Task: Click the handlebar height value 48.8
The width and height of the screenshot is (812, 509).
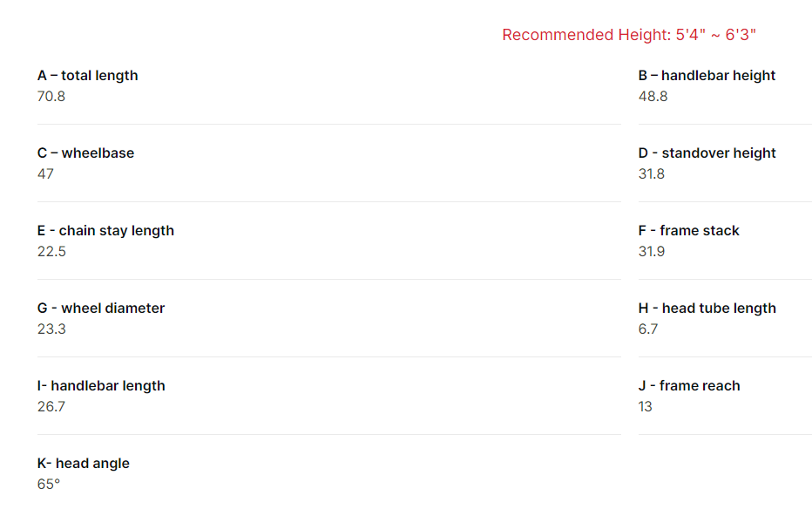Action: tap(653, 97)
